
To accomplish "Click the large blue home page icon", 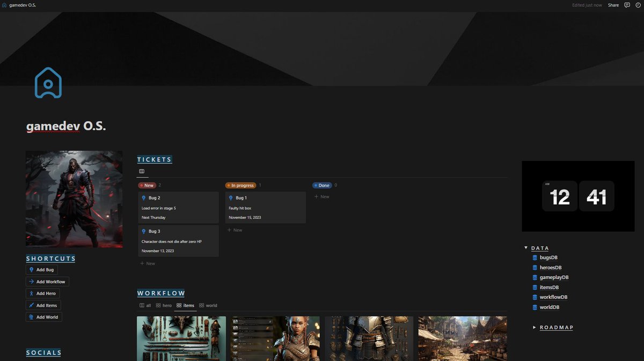I will [x=48, y=83].
